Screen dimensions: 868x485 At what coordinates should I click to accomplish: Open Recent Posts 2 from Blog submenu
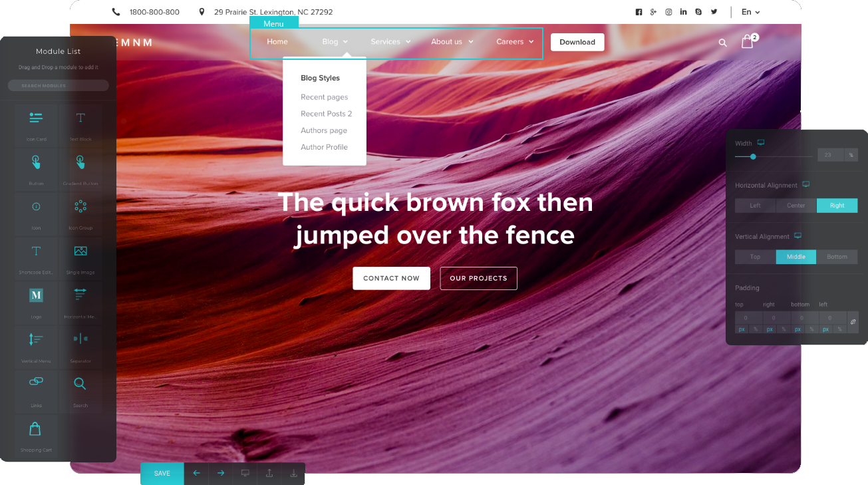point(326,114)
